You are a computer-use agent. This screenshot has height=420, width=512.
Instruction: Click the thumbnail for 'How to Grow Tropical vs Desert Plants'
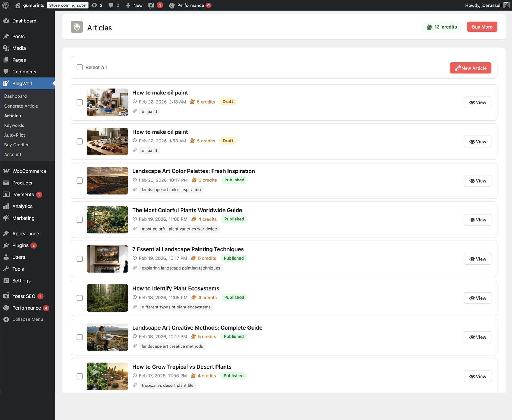pyautogui.click(x=107, y=376)
